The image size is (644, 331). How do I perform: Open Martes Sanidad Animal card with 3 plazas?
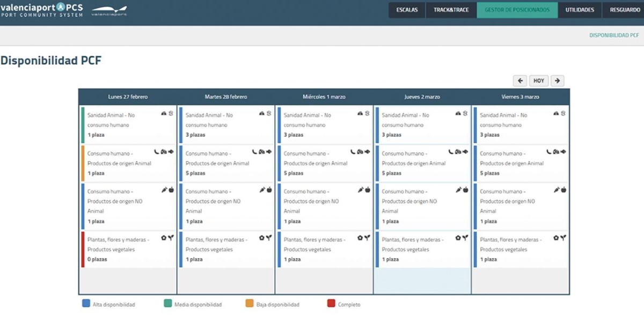click(x=227, y=125)
